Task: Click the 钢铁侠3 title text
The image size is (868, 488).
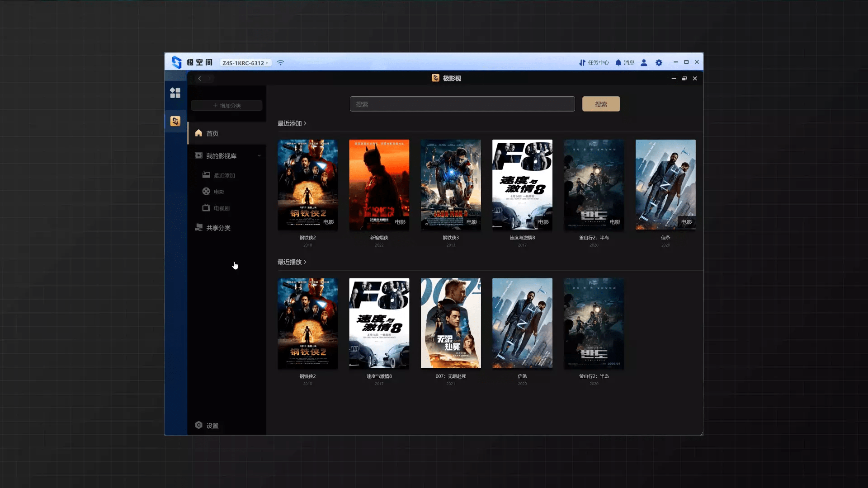Action: [451, 238]
